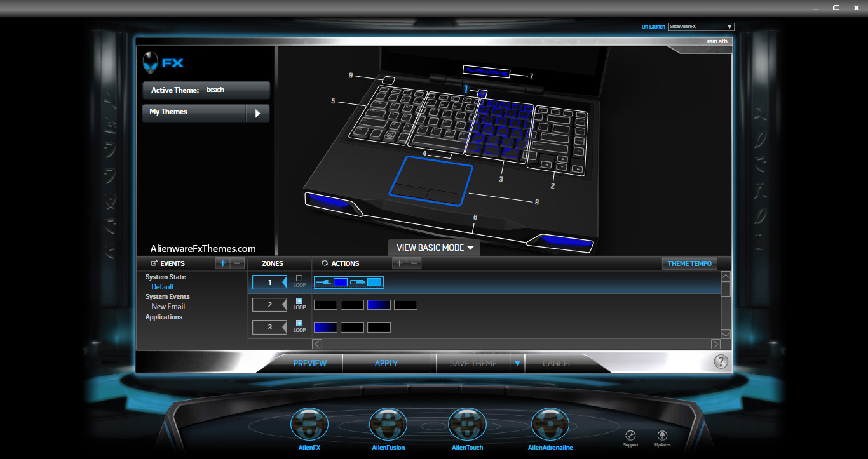Click the blue gradient swatch in zone 3
Image resolution: width=868 pixels, height=459 pixels.
pyautogui.click(x=325, y=327)
